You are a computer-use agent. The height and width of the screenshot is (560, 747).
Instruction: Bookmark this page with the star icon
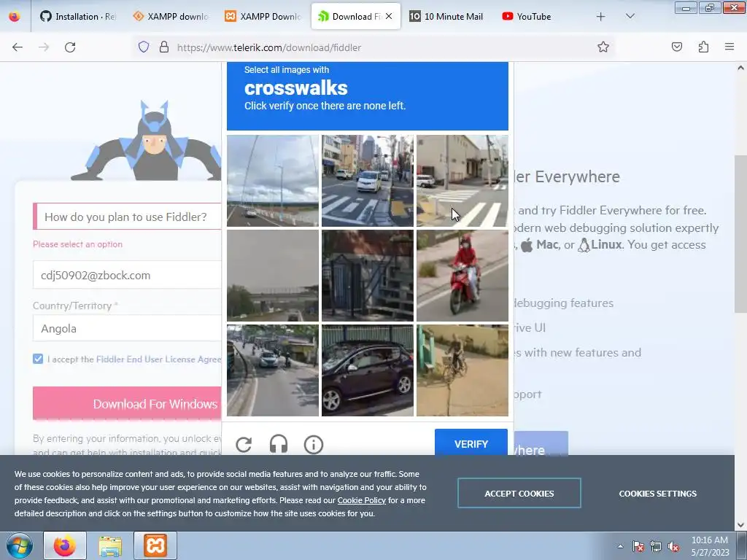click(603, 47)
